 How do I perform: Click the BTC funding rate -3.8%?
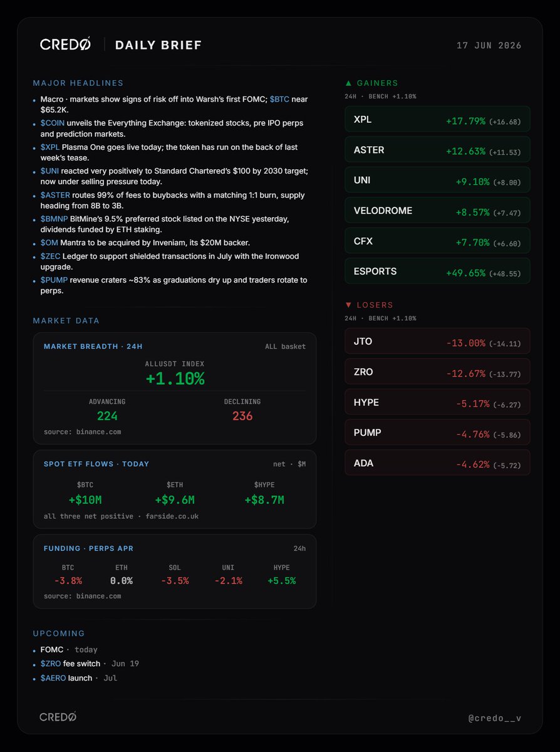click(x=68, y=581)
